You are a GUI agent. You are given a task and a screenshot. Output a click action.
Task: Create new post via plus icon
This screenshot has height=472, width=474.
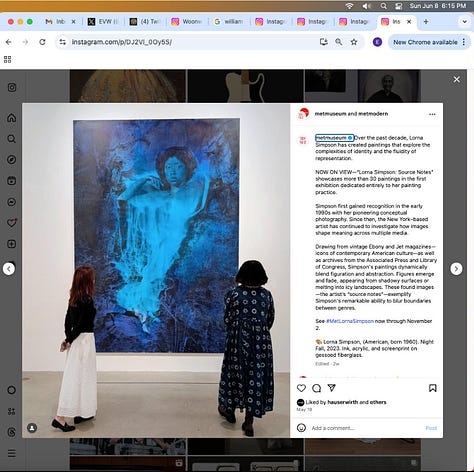[x=12, y=244]
